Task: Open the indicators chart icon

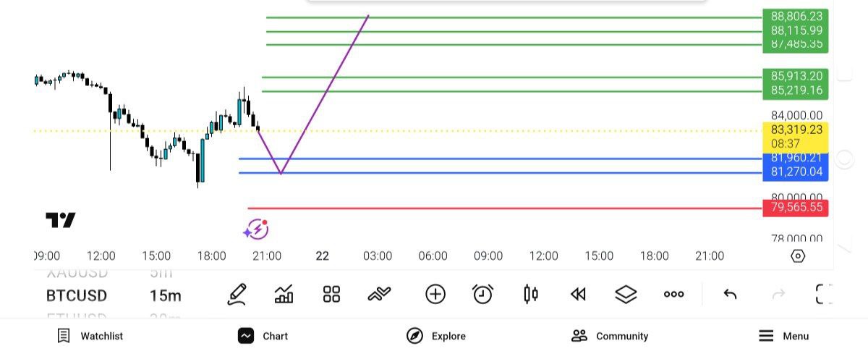Action: [284, 294]
